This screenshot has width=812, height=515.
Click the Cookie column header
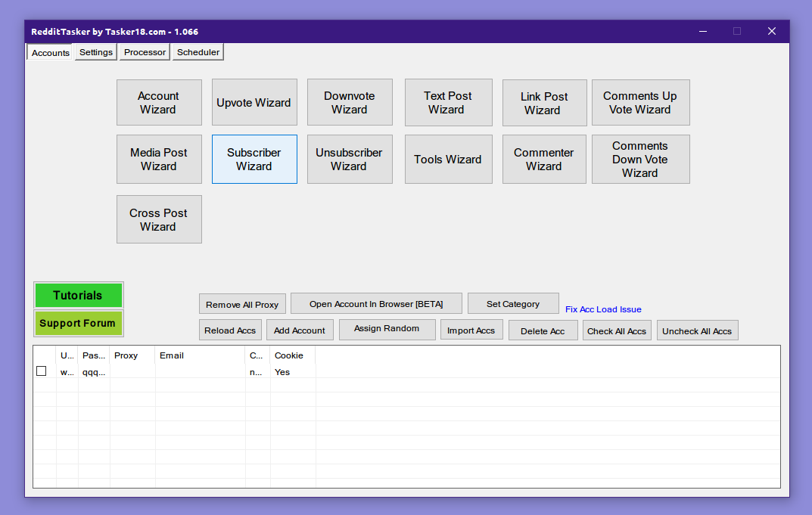click(293, 355)
